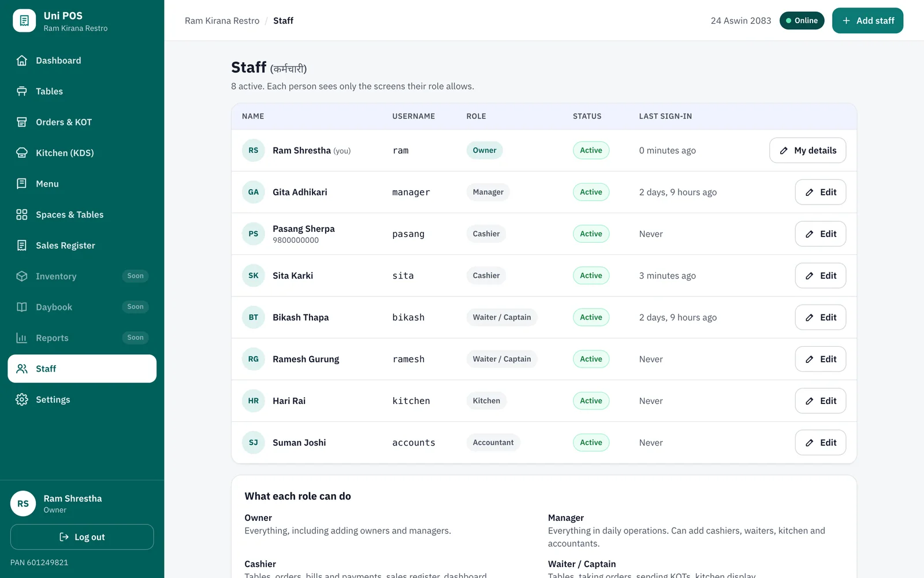Click the date 24 Aswin 2083
This screenshot has height=578, width=924.
coord(740,21)
